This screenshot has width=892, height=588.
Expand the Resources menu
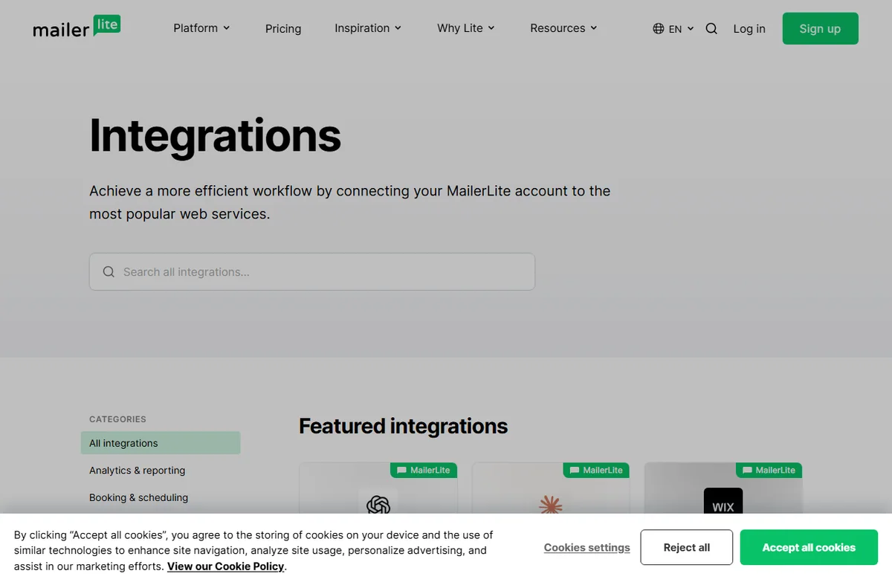(563, 28)
